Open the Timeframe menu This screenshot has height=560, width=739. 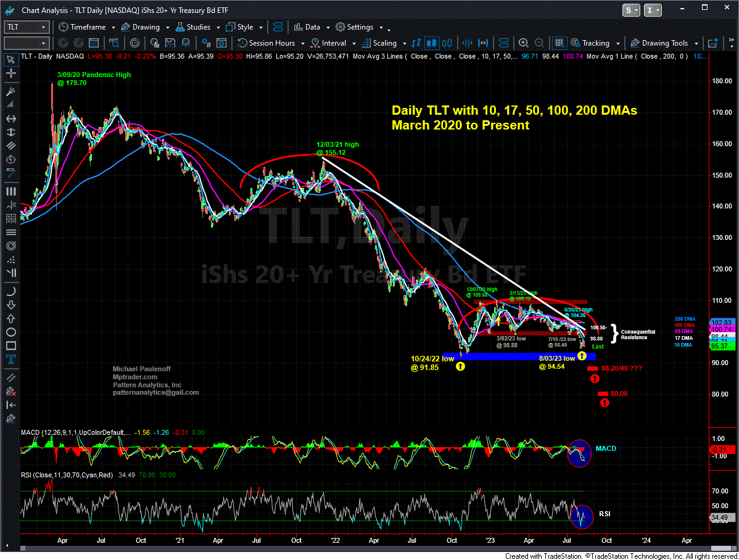pyautogui.click(x=86, y=27)
